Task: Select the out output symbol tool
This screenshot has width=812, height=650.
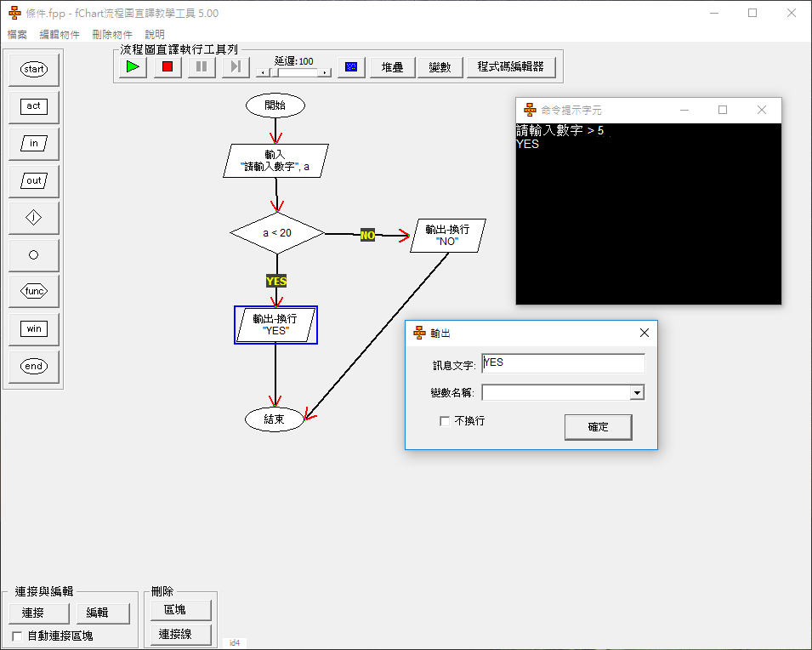Action: click(x=34, y=180)
